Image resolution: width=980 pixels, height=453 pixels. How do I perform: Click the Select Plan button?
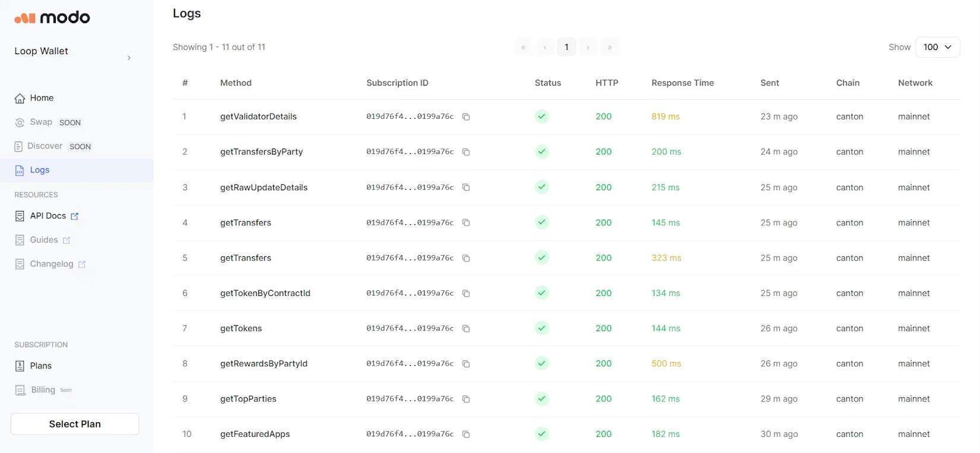[x=75, y=424]
